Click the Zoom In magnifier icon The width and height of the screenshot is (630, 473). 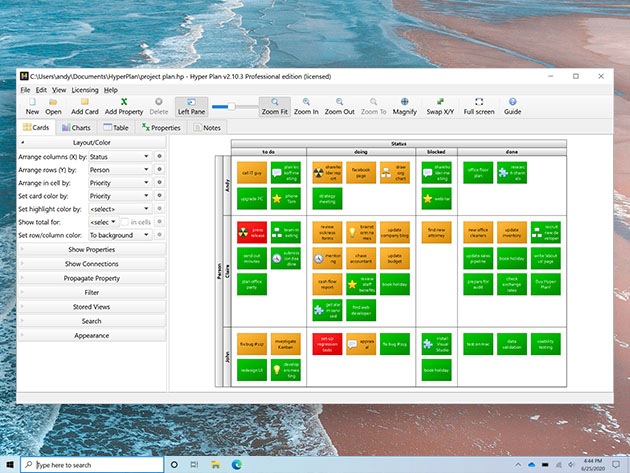pos(307,102)
